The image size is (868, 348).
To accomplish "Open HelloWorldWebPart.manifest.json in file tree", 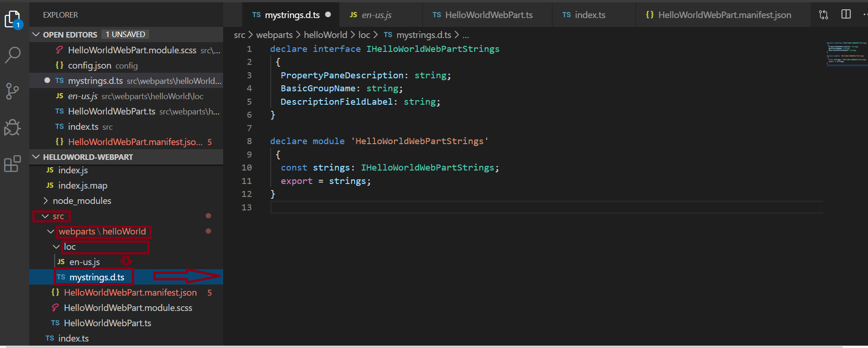I will pyautogui.click(x=126, y=292).
